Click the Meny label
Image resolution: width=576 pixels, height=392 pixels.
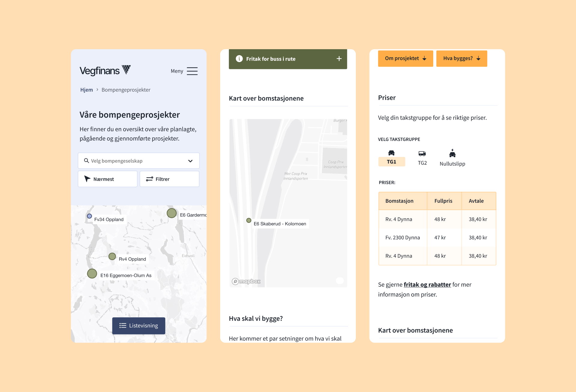click(x=177, y=71)
